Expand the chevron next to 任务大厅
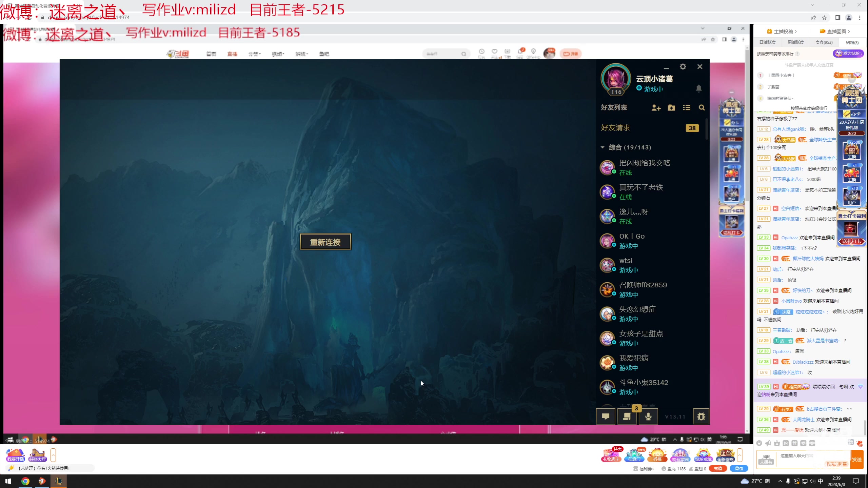 click(53, 455)
